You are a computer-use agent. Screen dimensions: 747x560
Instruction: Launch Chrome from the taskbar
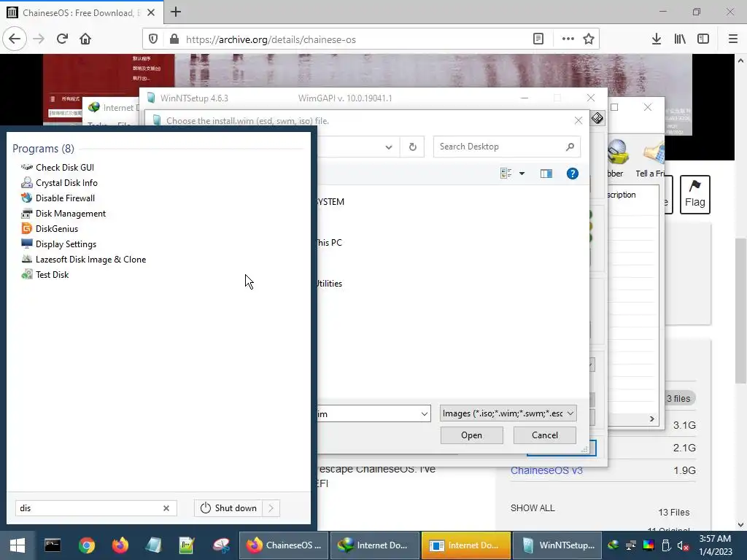pyautogui.click(x=87, y=545)
